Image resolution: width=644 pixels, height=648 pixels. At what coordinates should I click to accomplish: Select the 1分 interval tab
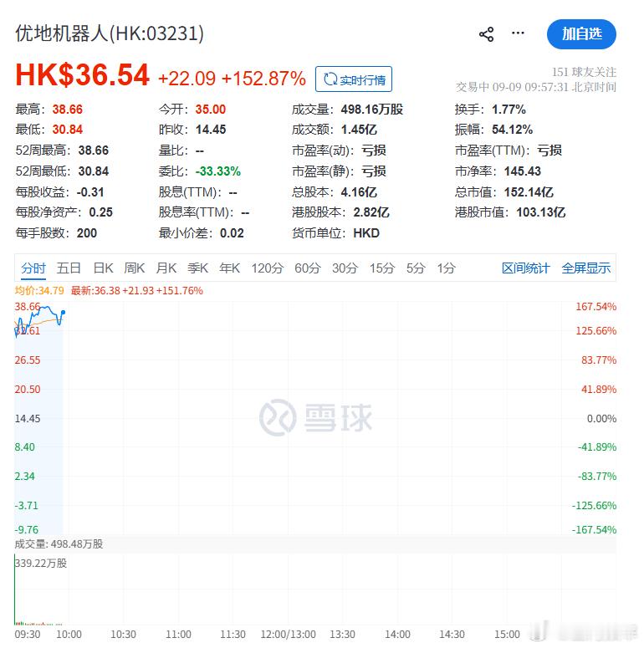point(447,268)
